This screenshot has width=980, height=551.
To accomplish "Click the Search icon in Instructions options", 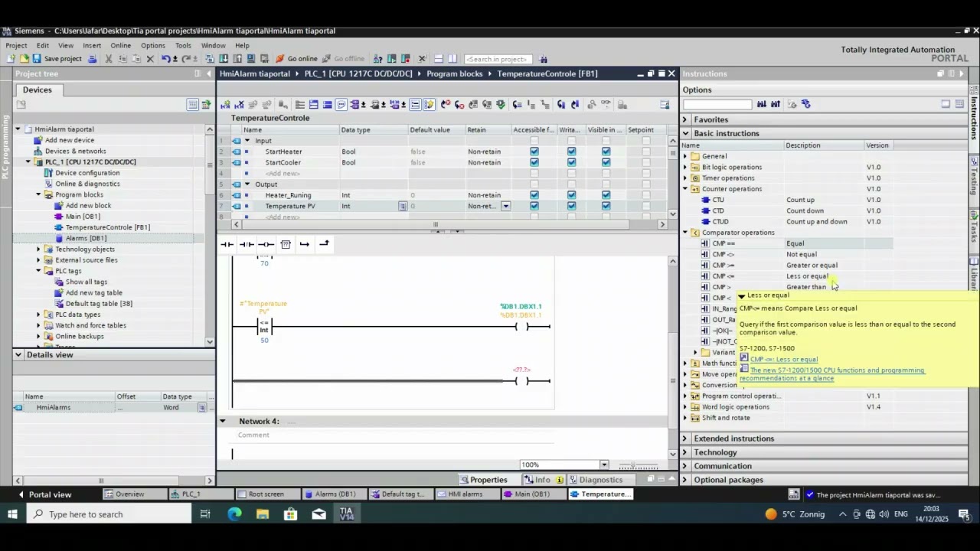I will 762,104.
